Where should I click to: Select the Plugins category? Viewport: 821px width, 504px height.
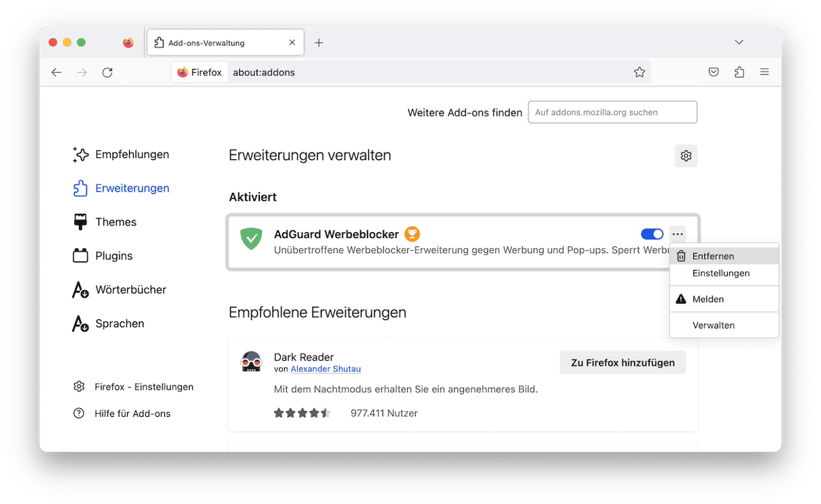(103, 256)
